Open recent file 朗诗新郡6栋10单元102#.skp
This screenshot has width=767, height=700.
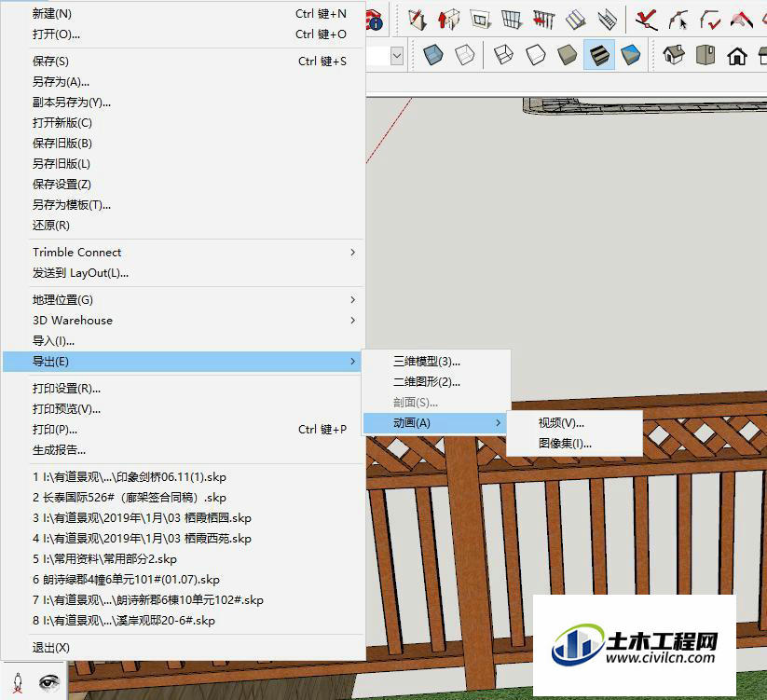(x=184, y=600)
